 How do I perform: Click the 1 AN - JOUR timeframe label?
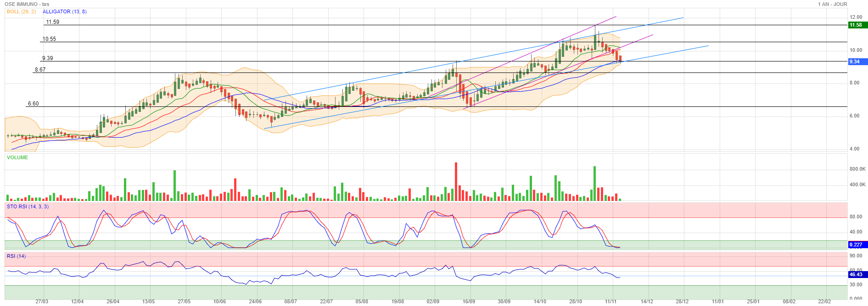point(832,4)
